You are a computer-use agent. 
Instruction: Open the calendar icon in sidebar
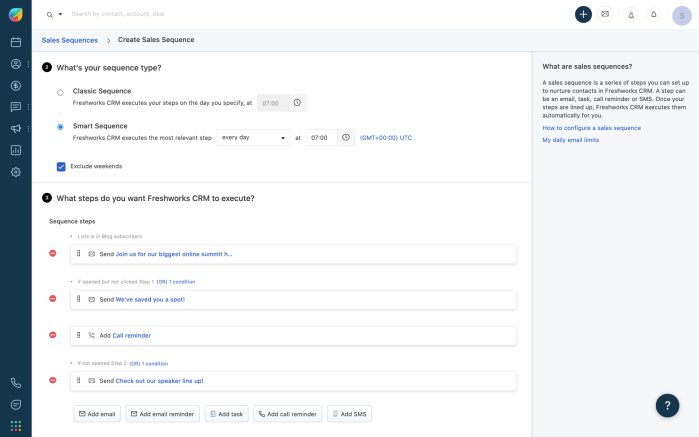tap(16, 42)
